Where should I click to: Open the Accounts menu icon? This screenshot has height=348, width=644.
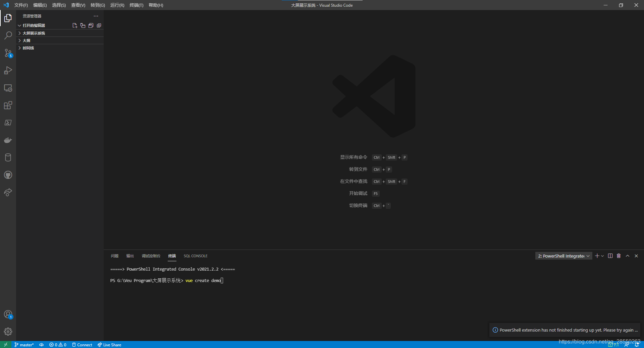tap(8, 315)
